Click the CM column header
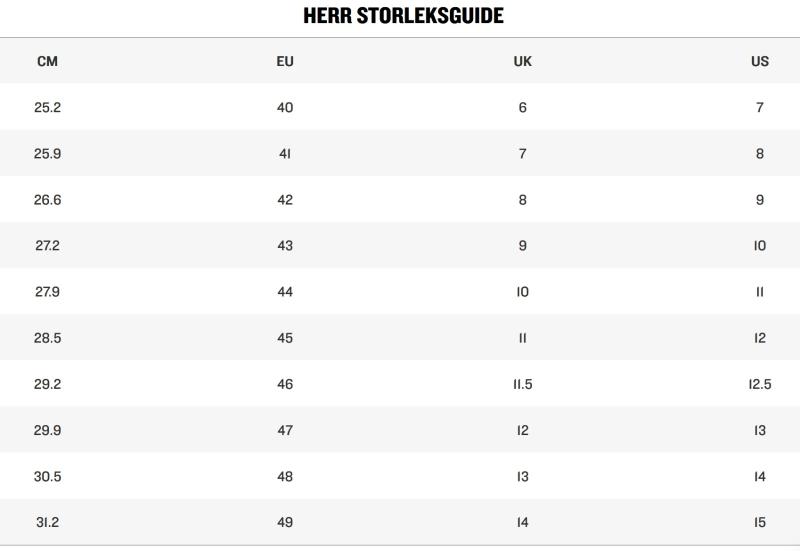Screen dimensions: 800x551 click(47, 61)
